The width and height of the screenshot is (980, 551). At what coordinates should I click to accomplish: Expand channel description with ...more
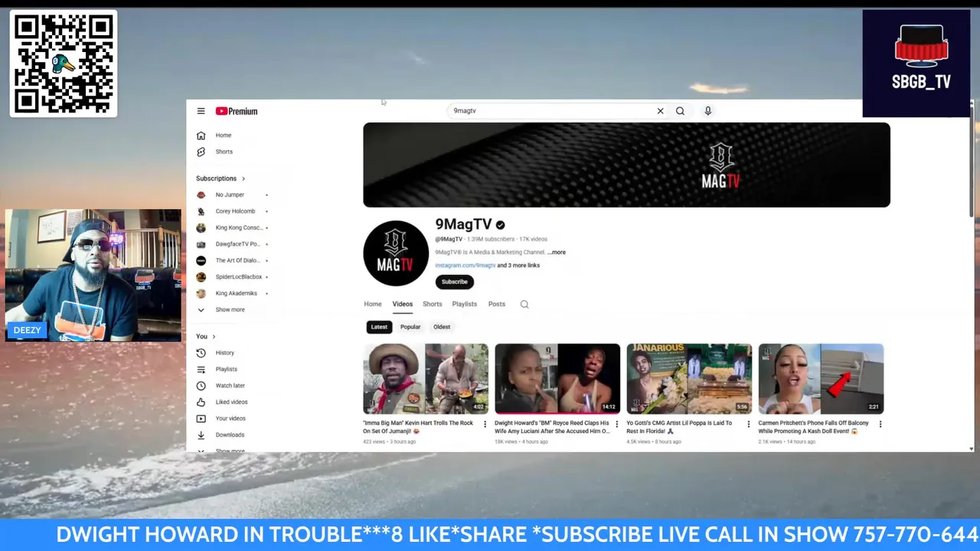[x=557, y=252]
